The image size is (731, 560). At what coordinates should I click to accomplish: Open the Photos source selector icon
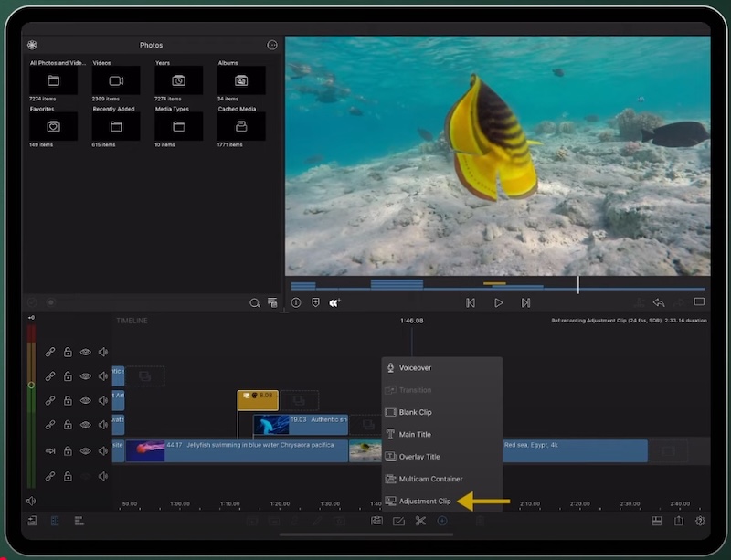(x=32, y=45)
